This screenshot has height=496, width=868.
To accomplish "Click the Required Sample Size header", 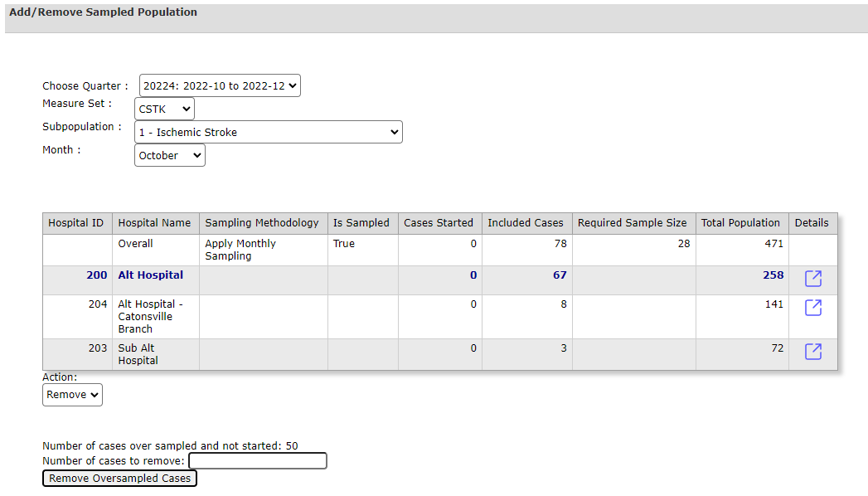I will pos(633,223).
